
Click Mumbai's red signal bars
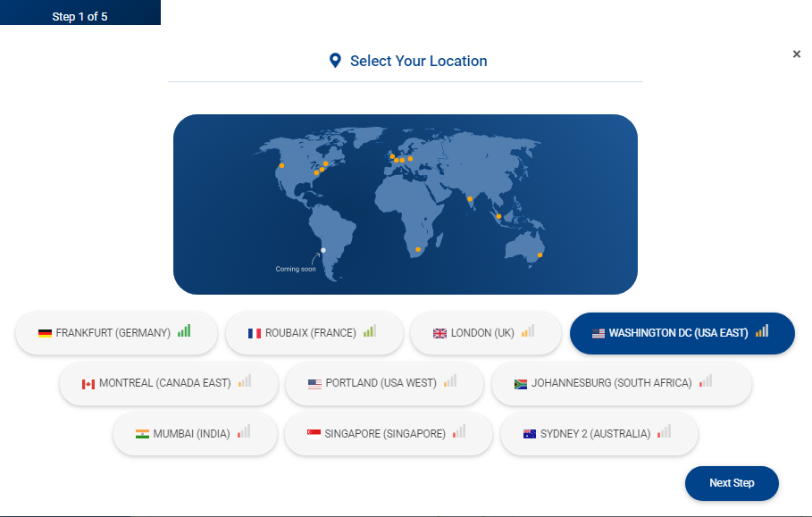(x=243, y=431)
